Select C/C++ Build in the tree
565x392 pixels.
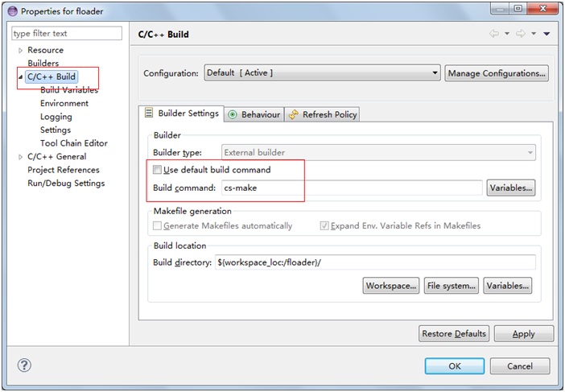pos(52,76)
